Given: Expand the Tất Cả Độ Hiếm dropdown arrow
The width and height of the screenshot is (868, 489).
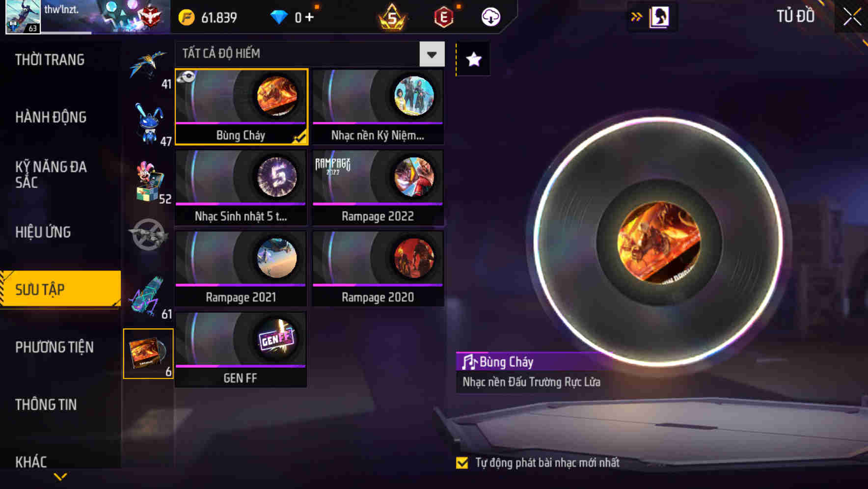Looking at the screenshot, I should point(432,54).
